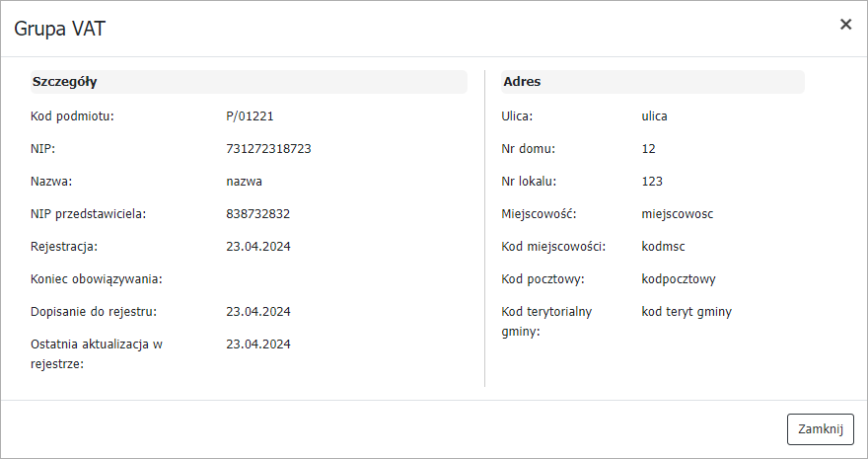Click the Zamknij button
Image resolution: width=868 pixels, height=459 pixels.
click(x=820, y=429)
